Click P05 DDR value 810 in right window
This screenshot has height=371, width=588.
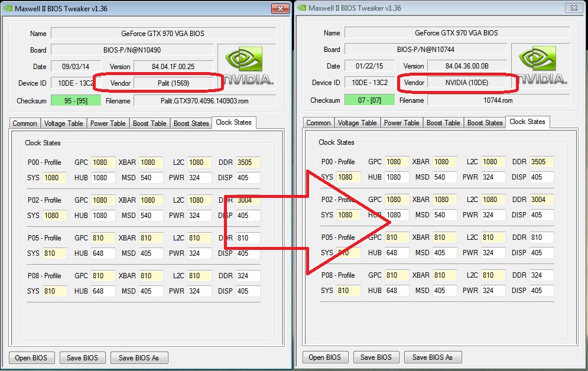pyautogui.click(x=541, y=237)
